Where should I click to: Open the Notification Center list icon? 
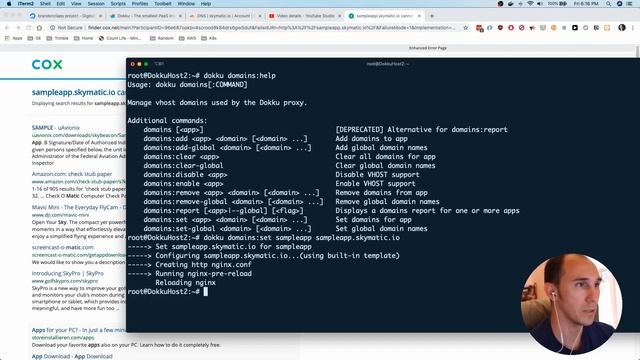(x=630, y=4)
